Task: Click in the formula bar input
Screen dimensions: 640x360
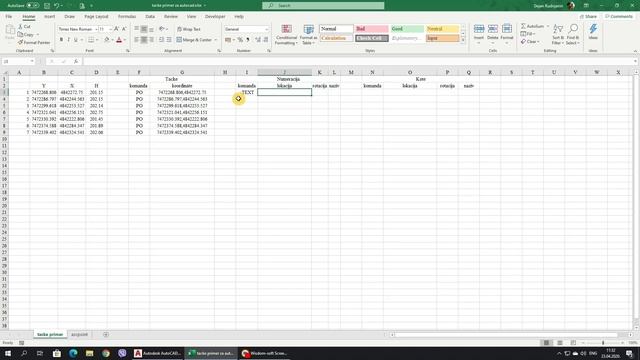Action: coord(359,61)
